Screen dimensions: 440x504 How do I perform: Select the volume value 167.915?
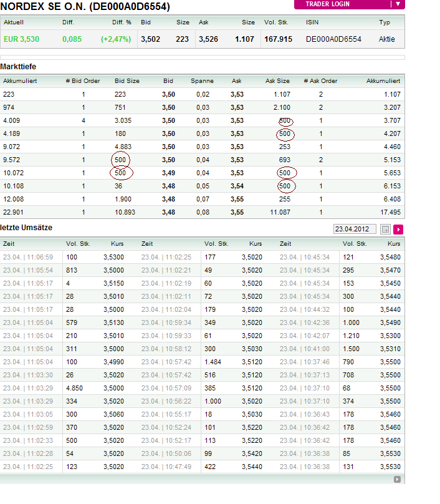click(278, 39)
